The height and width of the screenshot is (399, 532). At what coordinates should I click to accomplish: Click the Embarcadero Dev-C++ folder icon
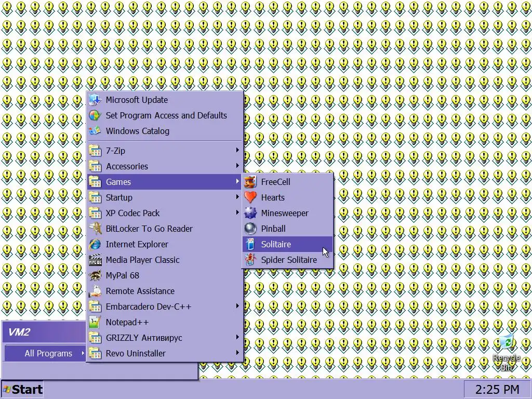(95, 307)
